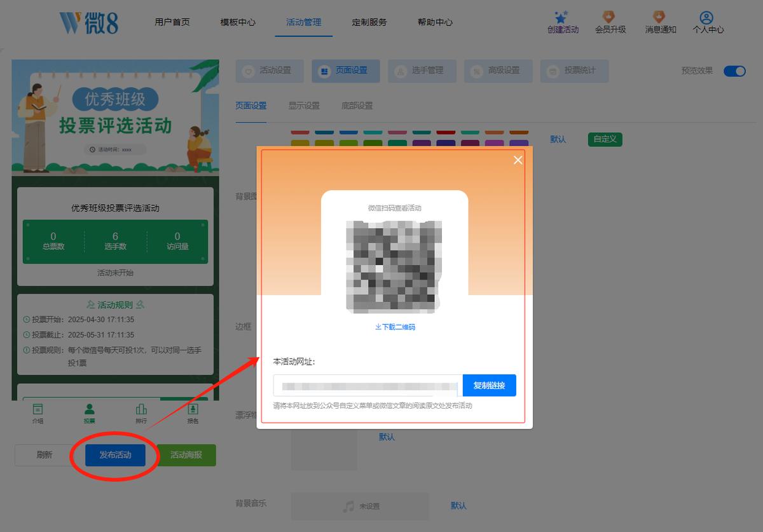Select the underlined 页面设置 sub-tab

pyautogui.click(x=251, y=106)
